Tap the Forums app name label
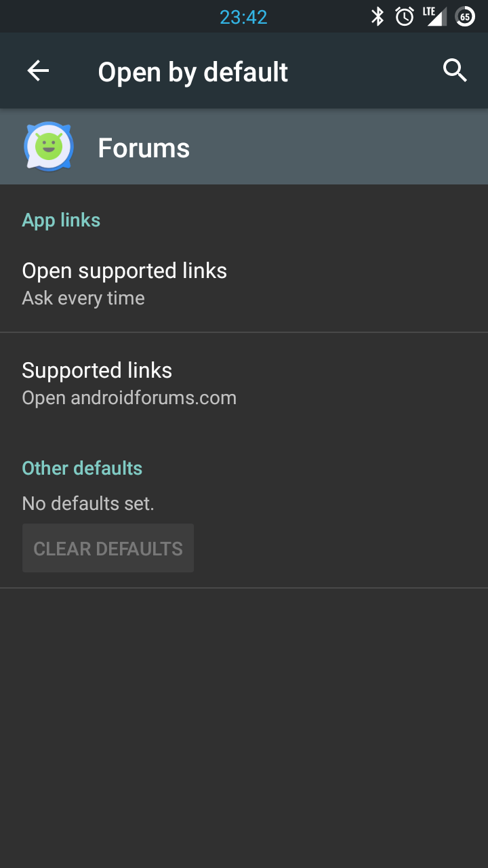This screenshot has height=868, width=488. tap(144, 148)
